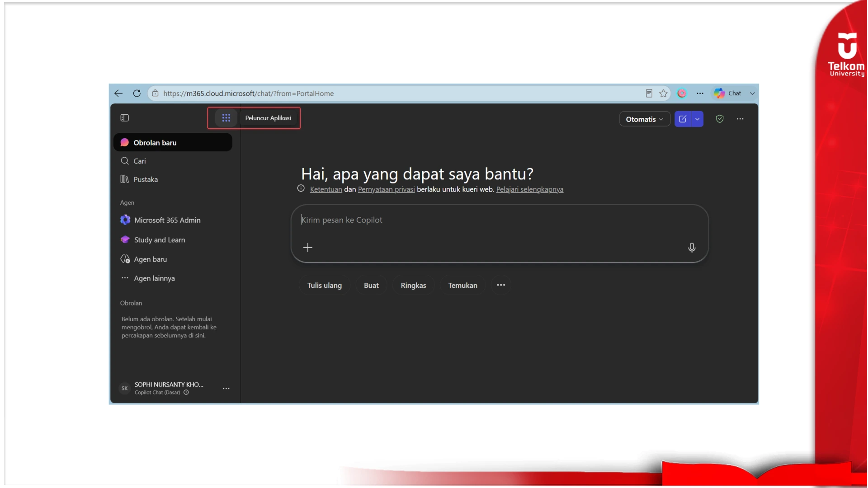Show more suggestion chips ellipsis
The image size is (868, 488).
(x=501, y=285)
